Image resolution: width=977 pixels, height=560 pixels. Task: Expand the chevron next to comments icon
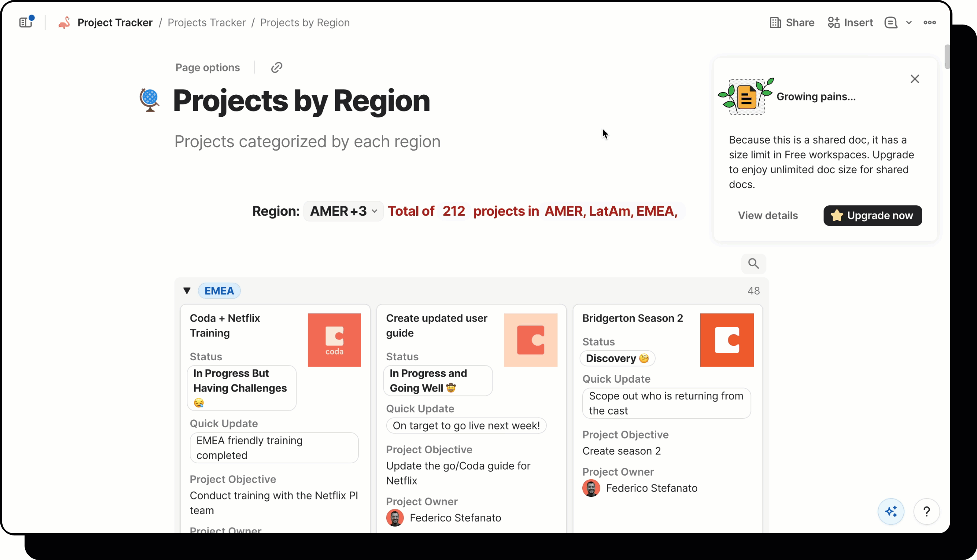[x=909, y=22]
